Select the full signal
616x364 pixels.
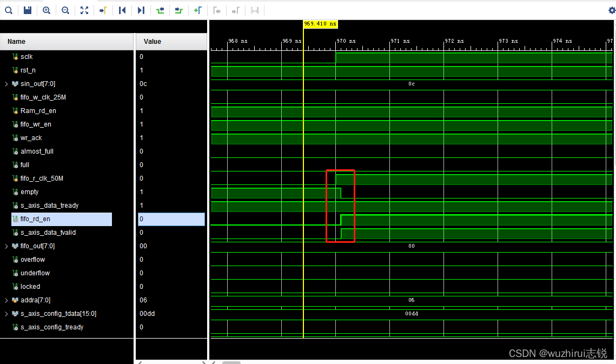coord(25,165)
